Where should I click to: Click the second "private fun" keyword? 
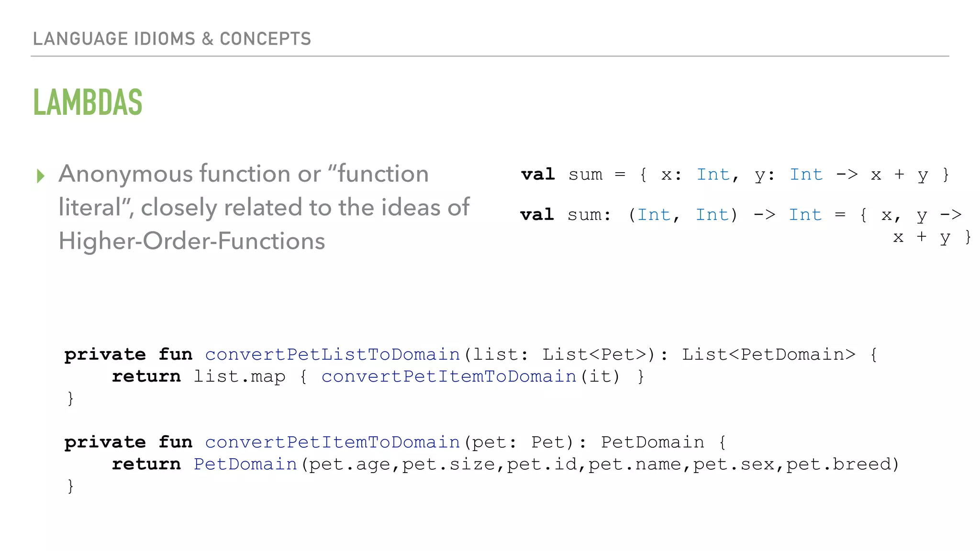tap(128, 442)
